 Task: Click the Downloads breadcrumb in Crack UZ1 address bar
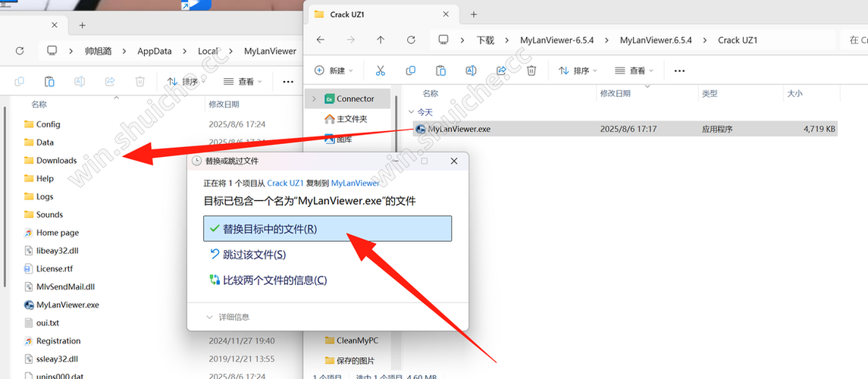485,40
